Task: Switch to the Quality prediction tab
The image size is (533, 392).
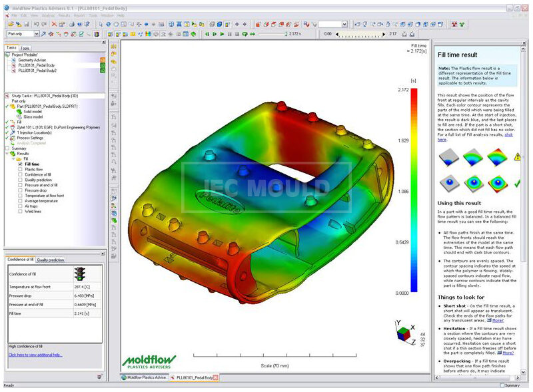Action: 50,260
